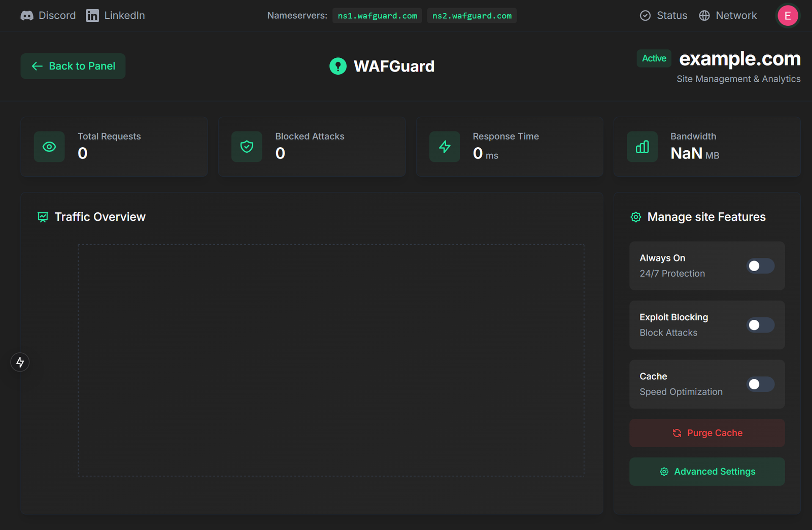This screenshot has width=812, height=530.
Task: Click the LinkedIn logo icon
Action: 92,16
